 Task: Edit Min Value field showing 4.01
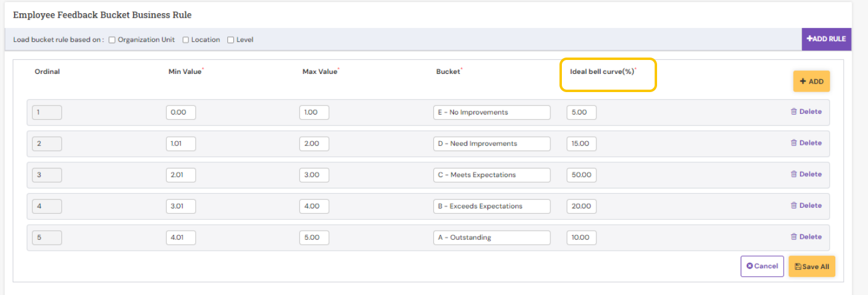[181, 237]
